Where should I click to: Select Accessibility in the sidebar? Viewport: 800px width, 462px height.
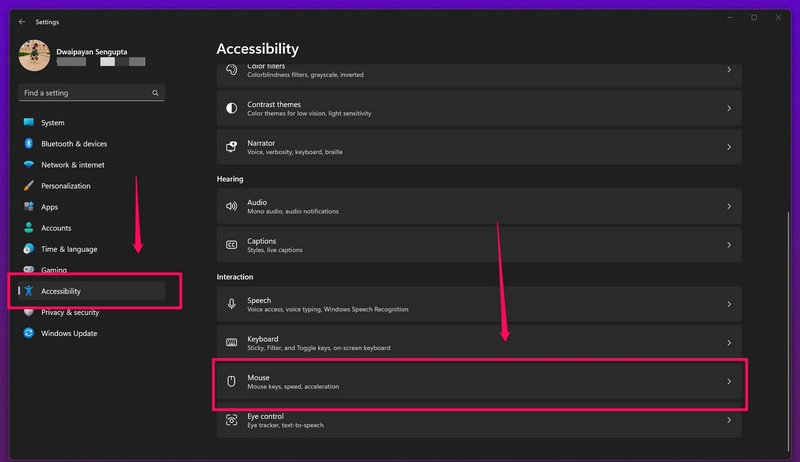click(x=61, y=291)
